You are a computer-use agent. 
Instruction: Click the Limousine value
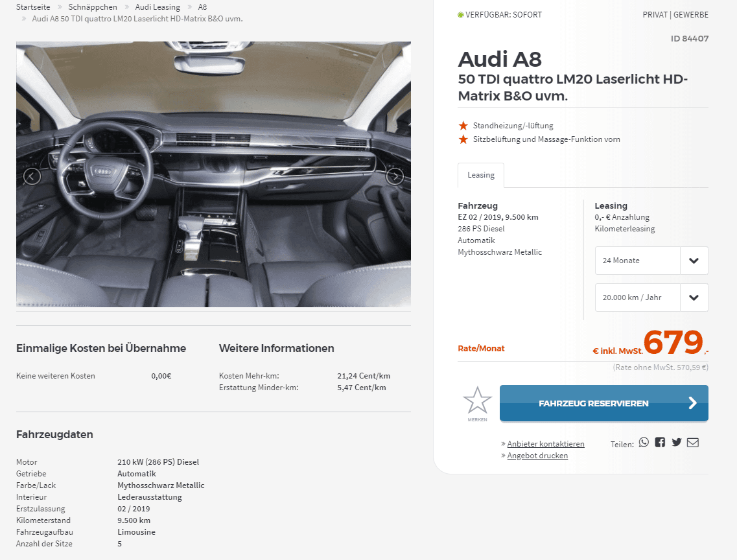136,532
